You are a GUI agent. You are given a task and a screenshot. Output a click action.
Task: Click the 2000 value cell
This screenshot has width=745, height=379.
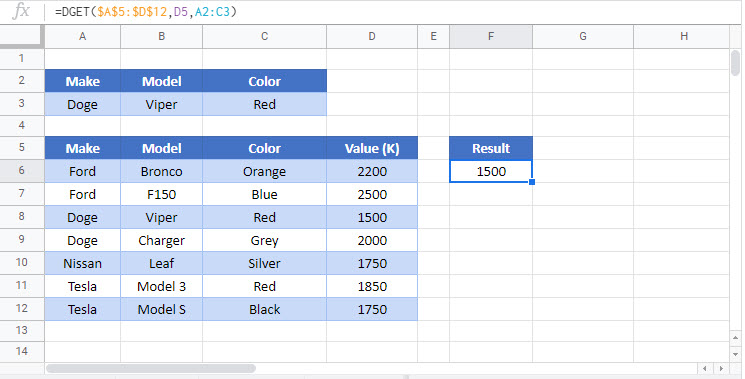coord(372,240)
